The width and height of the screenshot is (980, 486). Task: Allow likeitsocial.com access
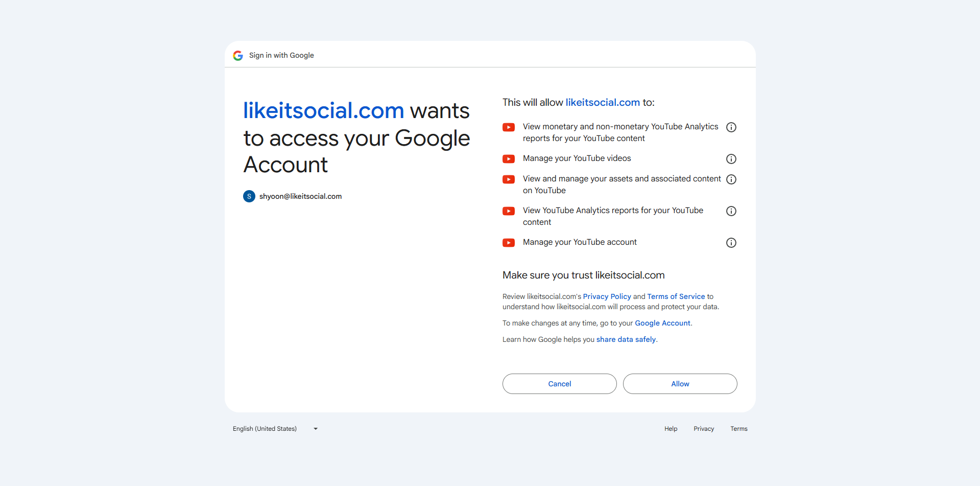tap(680, 384)
